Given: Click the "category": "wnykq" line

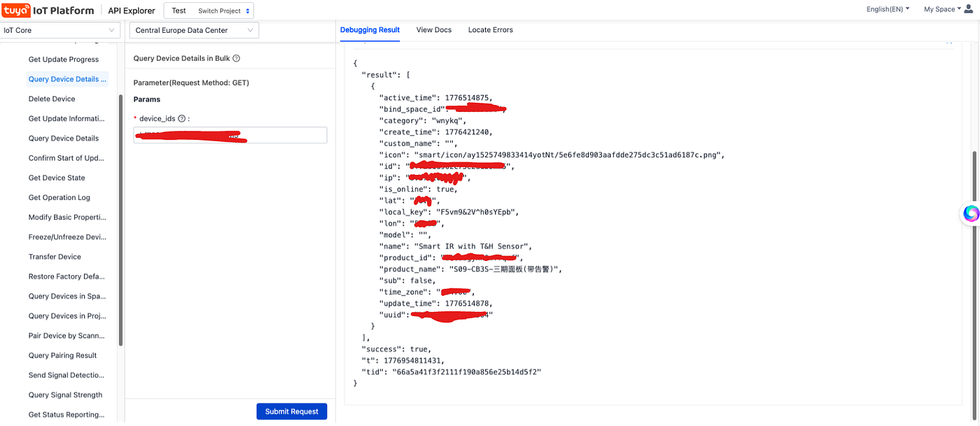Looking at the screenshot, I should point(422,121).
